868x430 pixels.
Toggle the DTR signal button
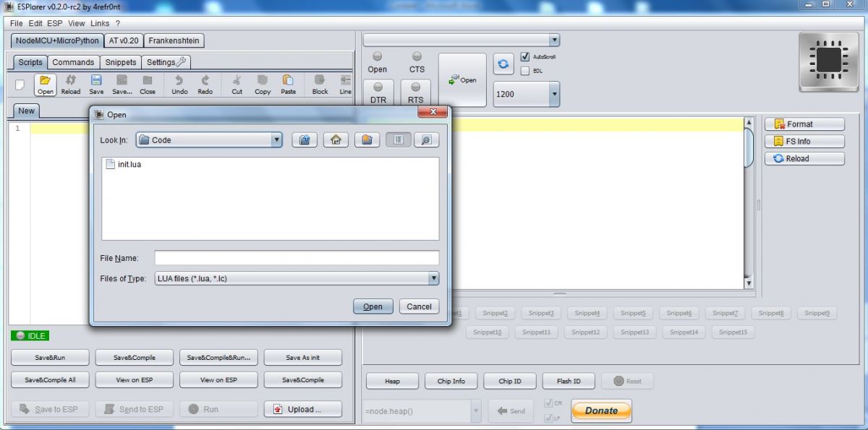[x=378, y=92]
